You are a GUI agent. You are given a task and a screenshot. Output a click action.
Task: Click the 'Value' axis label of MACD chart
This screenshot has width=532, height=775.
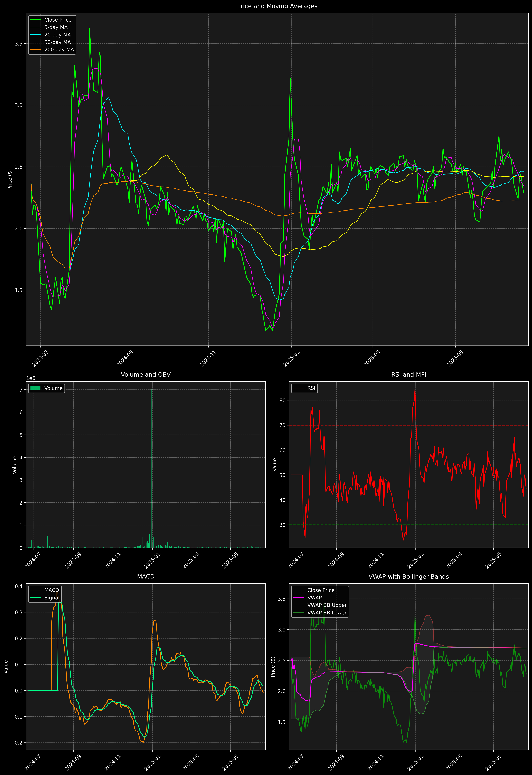point(6,667)
